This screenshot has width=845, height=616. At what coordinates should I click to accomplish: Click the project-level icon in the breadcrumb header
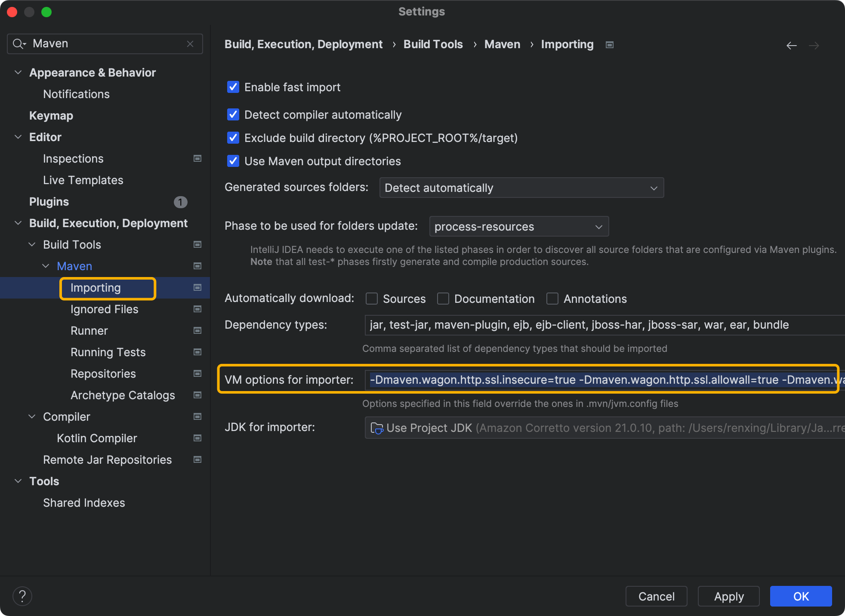point(610,45)
